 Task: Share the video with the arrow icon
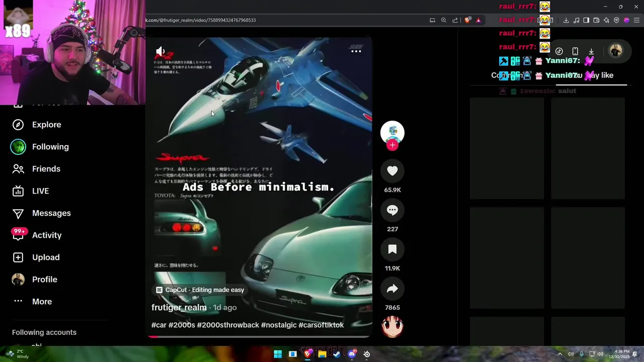[x=392, y=289]
